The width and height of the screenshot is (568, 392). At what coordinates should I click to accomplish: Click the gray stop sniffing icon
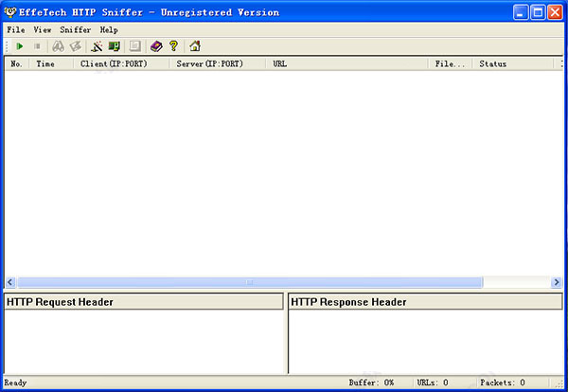[37, 46]
